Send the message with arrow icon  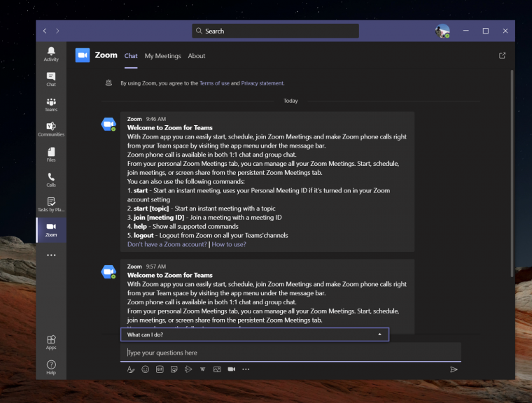point(454,369)
